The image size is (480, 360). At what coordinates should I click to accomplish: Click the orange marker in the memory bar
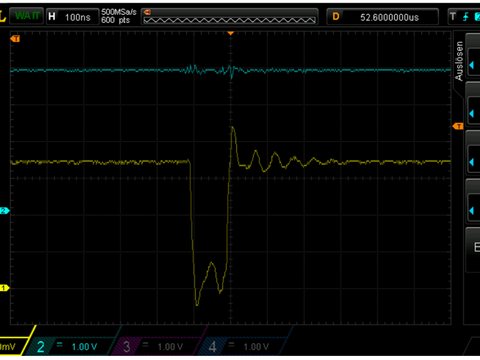tap(147, 12)
